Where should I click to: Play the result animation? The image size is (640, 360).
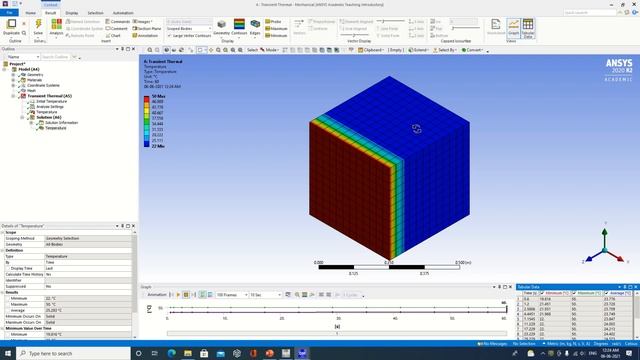[178, 295]
